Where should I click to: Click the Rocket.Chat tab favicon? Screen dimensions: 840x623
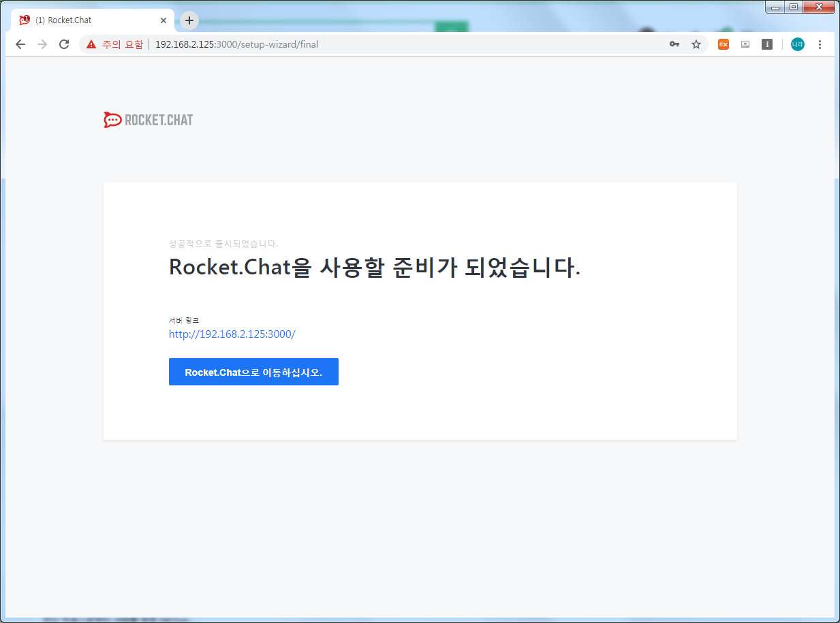click(x=25, y=20)
